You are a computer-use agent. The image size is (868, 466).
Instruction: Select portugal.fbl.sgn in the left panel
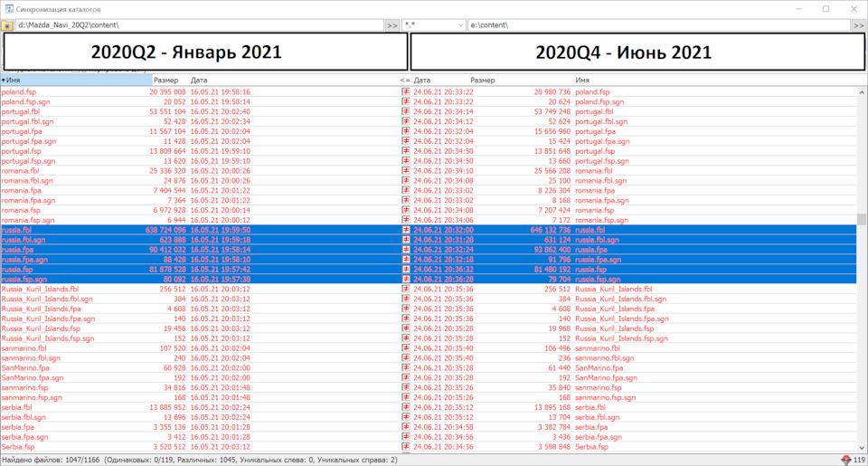[x=28, y=122]
